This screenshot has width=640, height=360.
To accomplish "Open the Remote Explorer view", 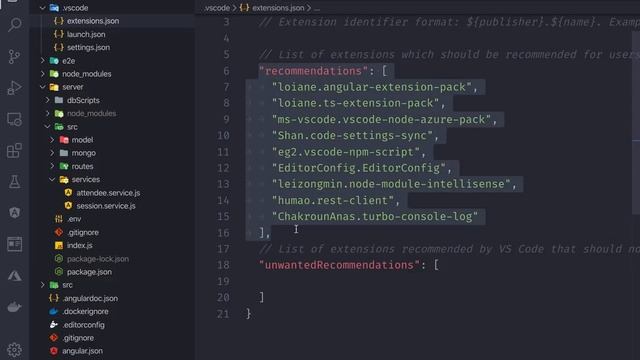I will tap(14, 119).
